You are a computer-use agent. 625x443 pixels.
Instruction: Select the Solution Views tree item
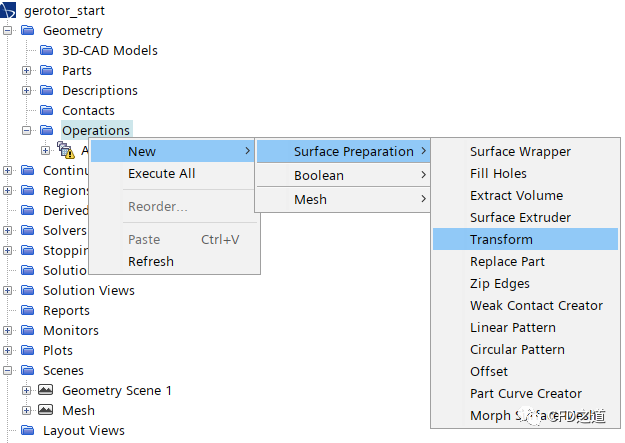point(88,290)
